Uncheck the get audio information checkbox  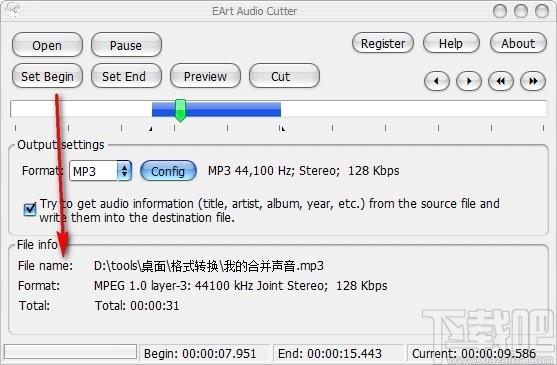coord(30,209)
